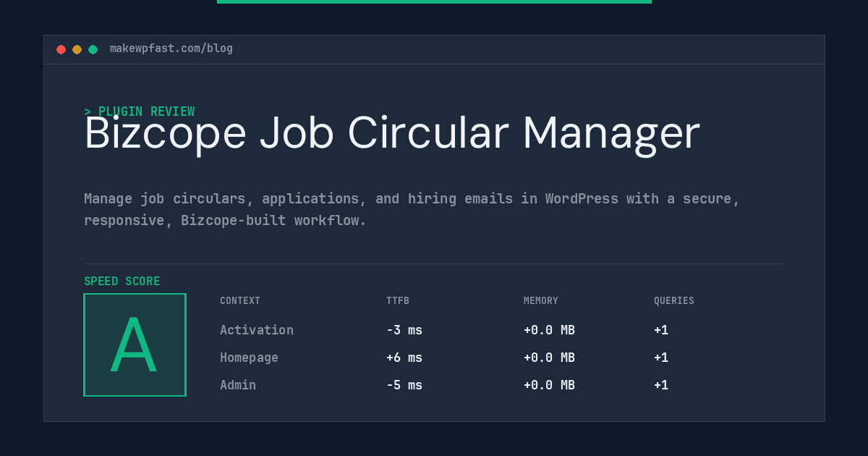This screenshot has height=456, width=868.
Task: Click the yellow window dot
Action: [77, 49]
